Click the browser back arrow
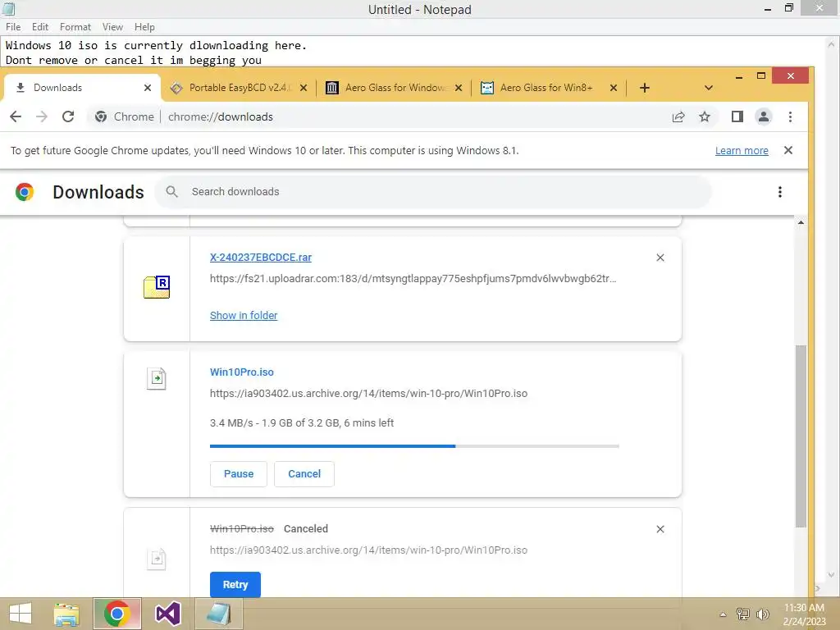The width and height of the screenshot is (840, 630). pos(16,116)
